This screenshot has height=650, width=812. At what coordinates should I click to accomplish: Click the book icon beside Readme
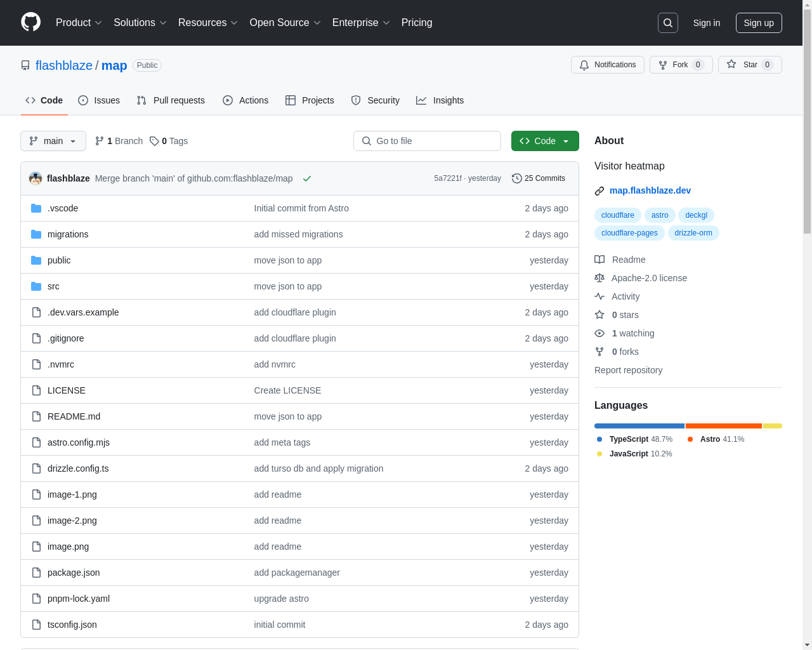coord(599,260)
